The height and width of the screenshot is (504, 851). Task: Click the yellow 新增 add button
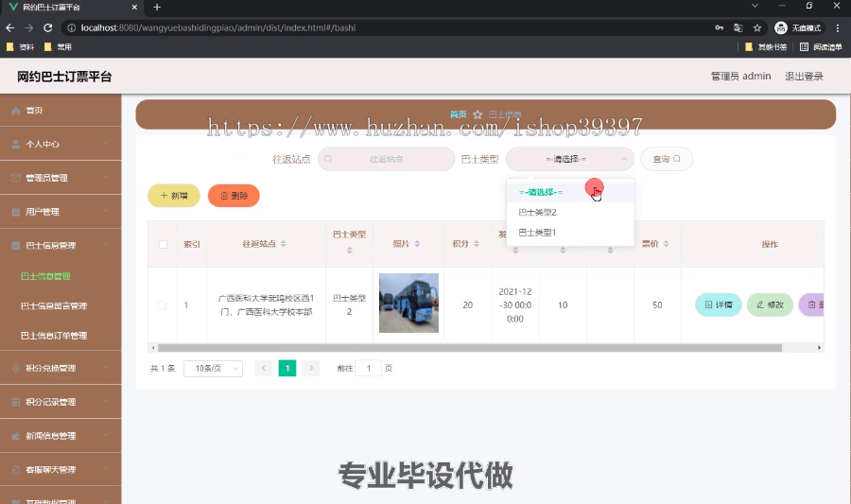point(174,196)
